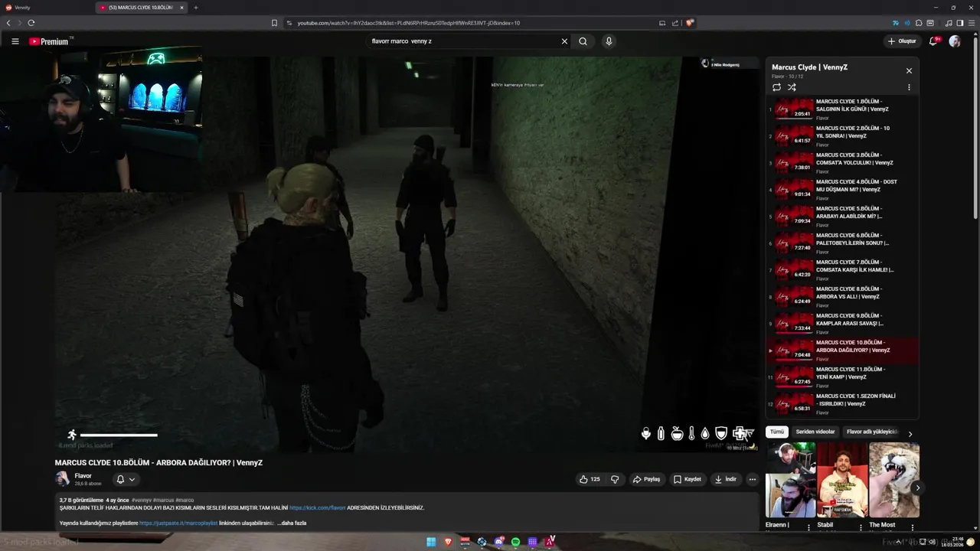Close the MARCUS CLYDE browser tab
The image size is (980, 551).
(181, 8)
